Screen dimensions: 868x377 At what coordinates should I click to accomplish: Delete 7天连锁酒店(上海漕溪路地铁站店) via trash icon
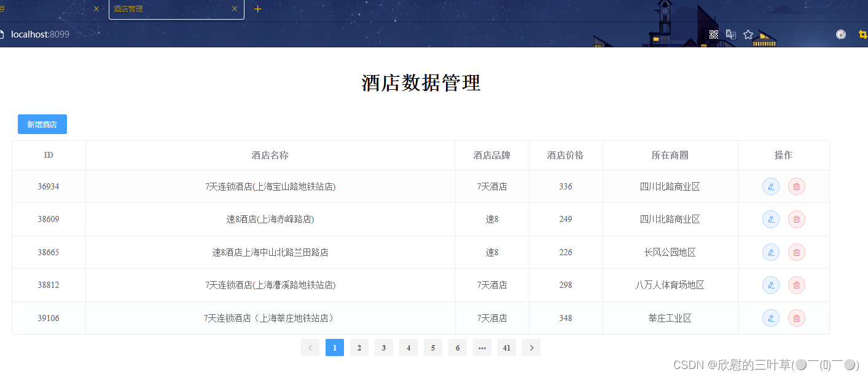pyautogui.click(x=796, y=285)
